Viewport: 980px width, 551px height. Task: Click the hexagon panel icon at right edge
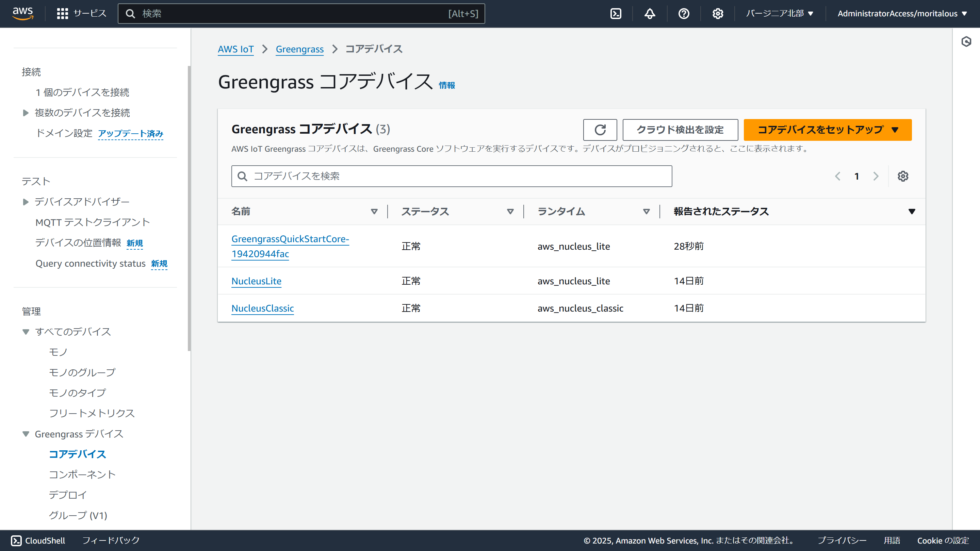[x=966, y=41]
